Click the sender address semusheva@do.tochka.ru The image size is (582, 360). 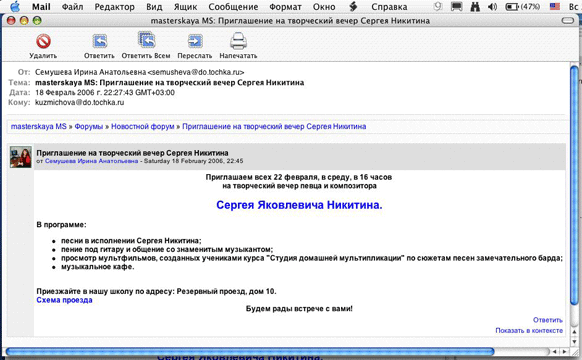pos(196,72)
